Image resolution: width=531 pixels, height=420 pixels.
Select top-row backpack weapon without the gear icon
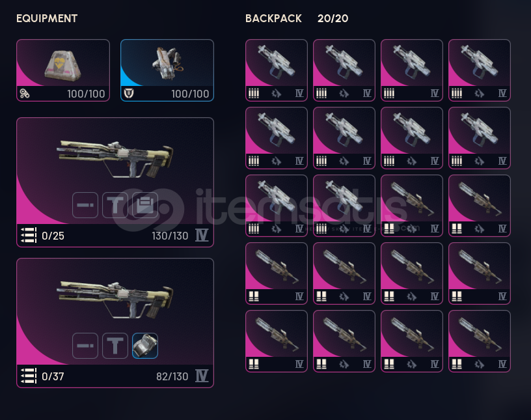(412, 70)
